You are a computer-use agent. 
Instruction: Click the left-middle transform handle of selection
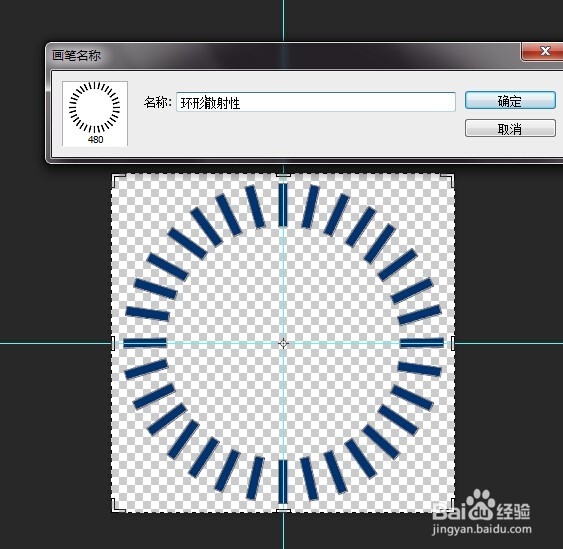tap(113, 344)
